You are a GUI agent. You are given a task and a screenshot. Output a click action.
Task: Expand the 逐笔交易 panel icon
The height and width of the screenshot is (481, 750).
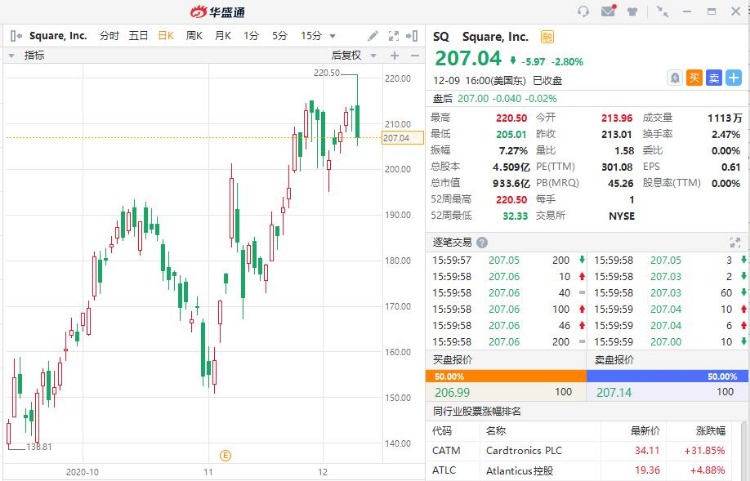point(735,242)
